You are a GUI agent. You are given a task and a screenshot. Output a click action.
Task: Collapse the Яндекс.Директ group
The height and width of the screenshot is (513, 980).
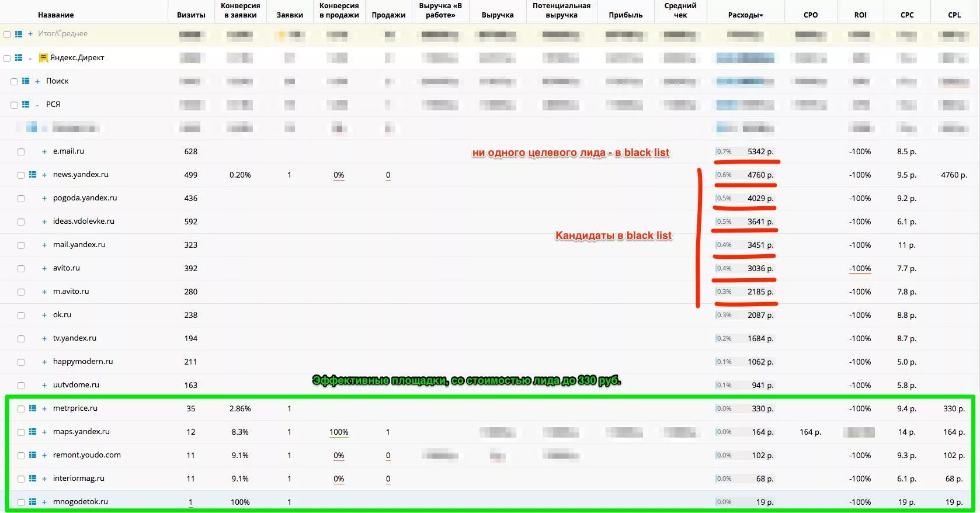point(30,58)
